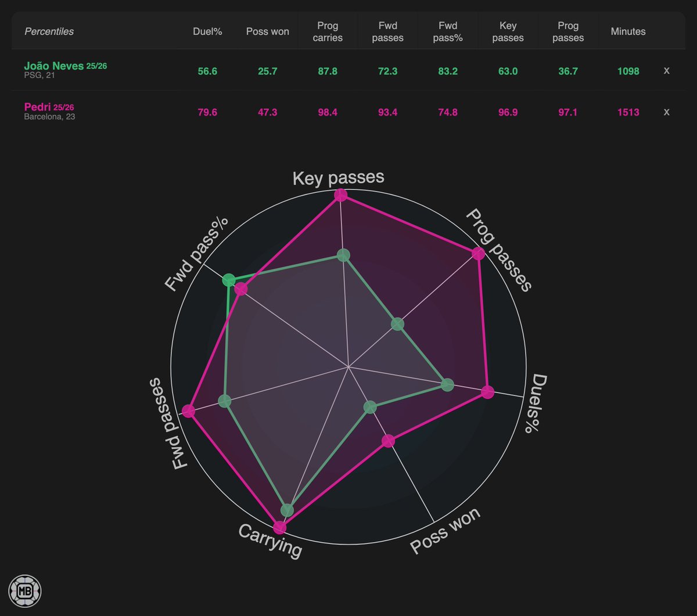Click Neves' green Fwd passes radar point
This screenshot has height=616, width=697.
[225, 401]
